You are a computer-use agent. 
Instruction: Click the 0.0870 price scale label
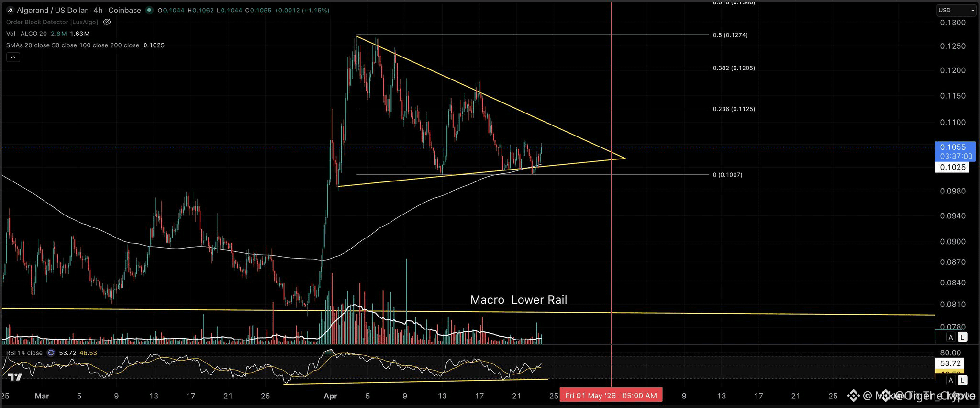tap(953, 262)
